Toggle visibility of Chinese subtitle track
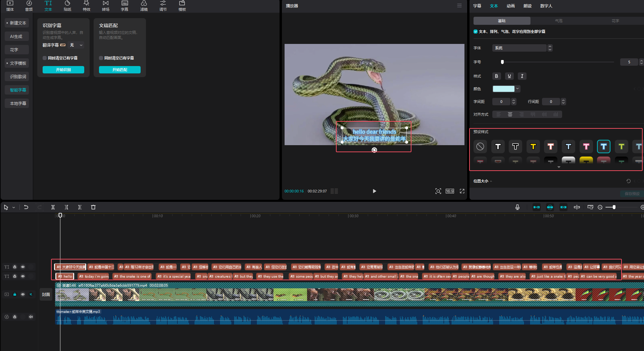 point(23,267)
